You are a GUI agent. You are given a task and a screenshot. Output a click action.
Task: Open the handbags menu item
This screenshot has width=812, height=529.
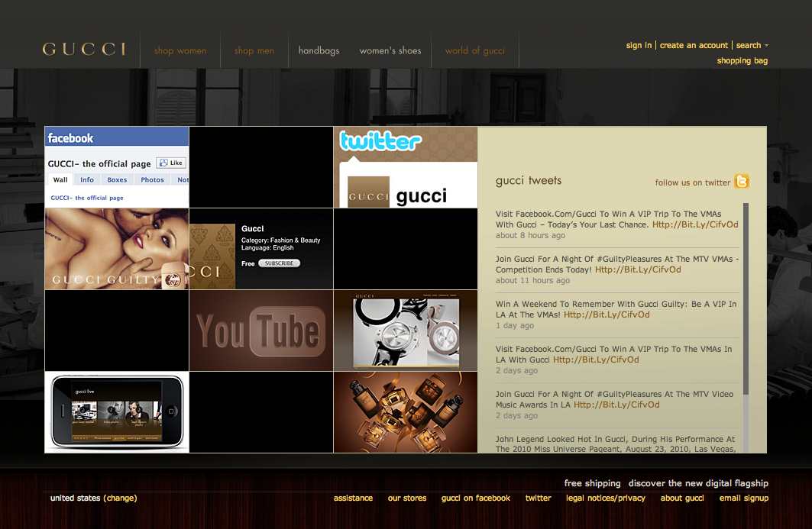point(319,50)
